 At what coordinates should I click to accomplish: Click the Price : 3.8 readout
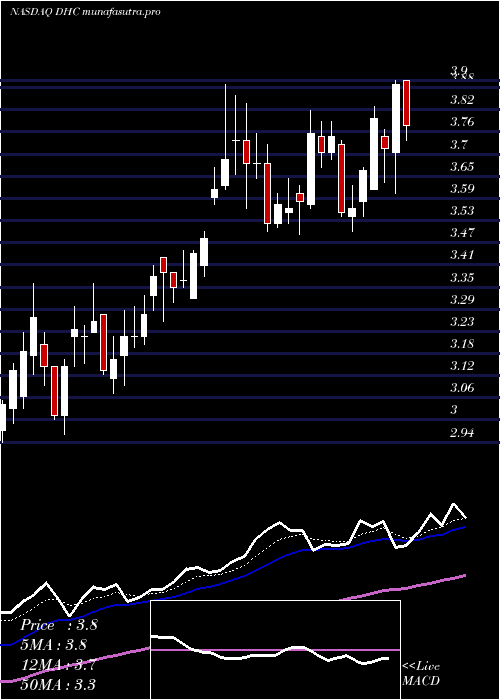point(58,625)
